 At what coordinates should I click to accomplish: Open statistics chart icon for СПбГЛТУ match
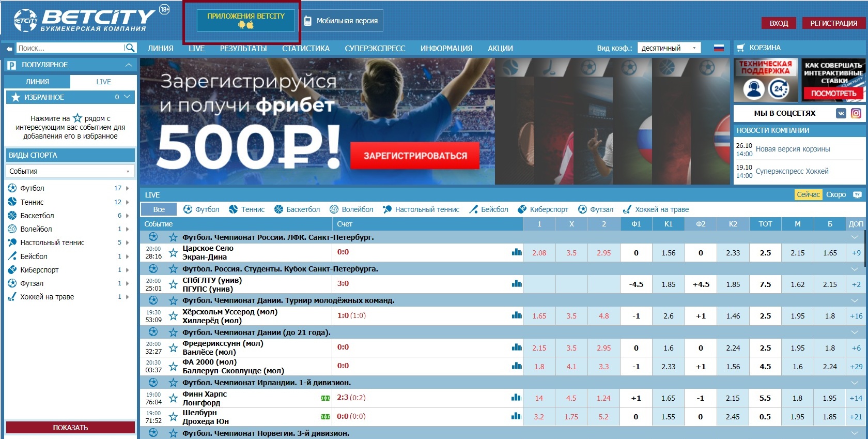tap(517, 284)
